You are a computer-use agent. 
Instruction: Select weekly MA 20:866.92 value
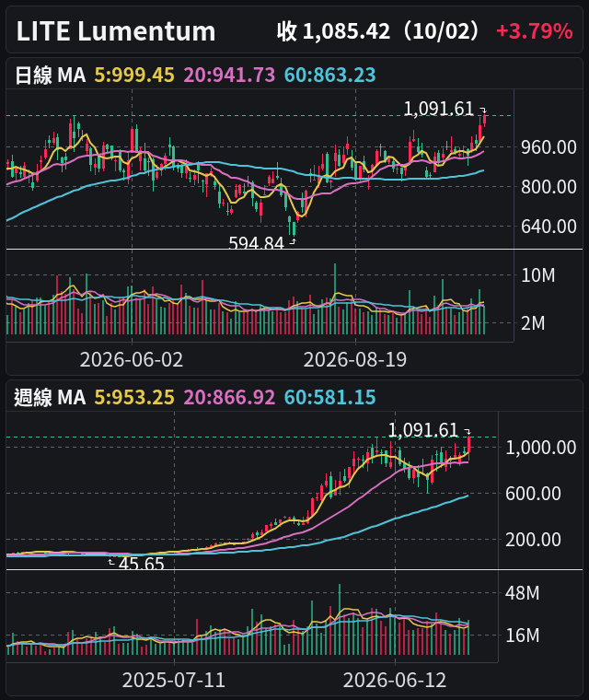tap(229, 397)
